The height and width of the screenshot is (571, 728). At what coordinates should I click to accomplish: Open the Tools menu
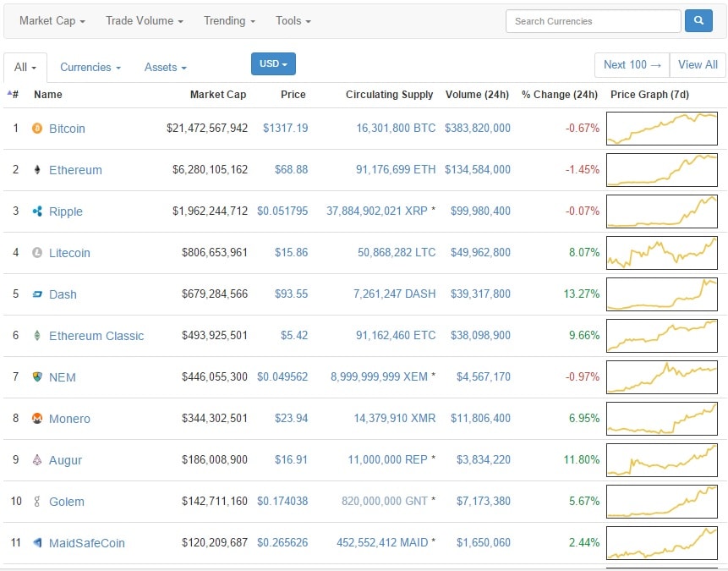pos(293,20)
